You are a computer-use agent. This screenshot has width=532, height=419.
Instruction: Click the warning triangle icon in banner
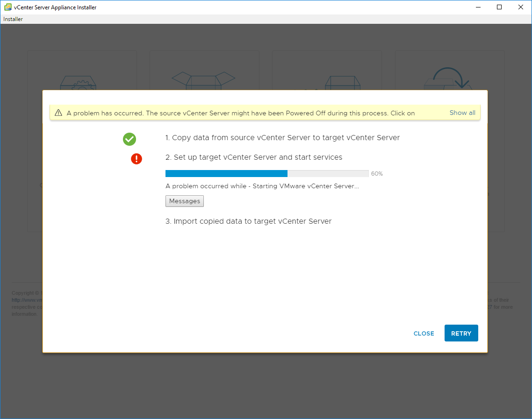pyautogui.click(x=58, y=113)
